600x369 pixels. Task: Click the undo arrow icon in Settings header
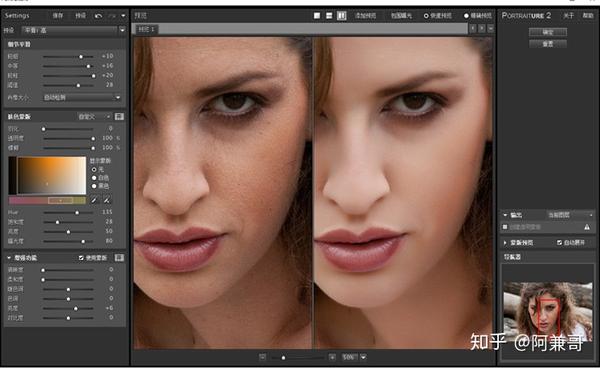98,16
